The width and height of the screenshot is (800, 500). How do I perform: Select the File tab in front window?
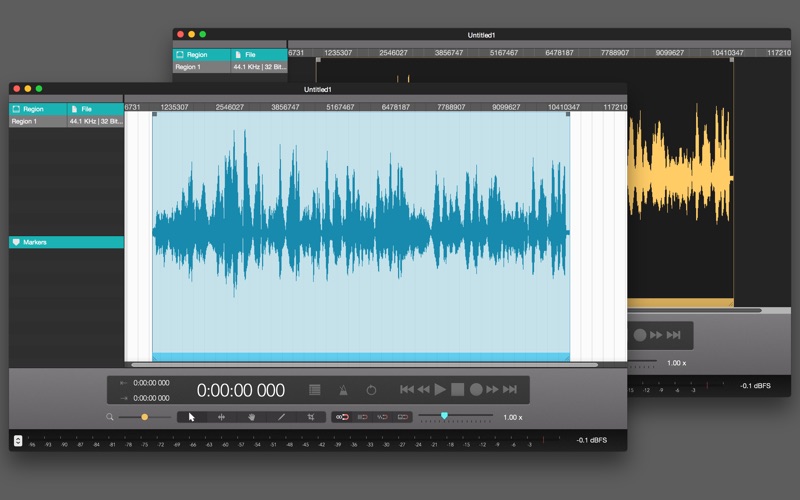coord(95,109)
